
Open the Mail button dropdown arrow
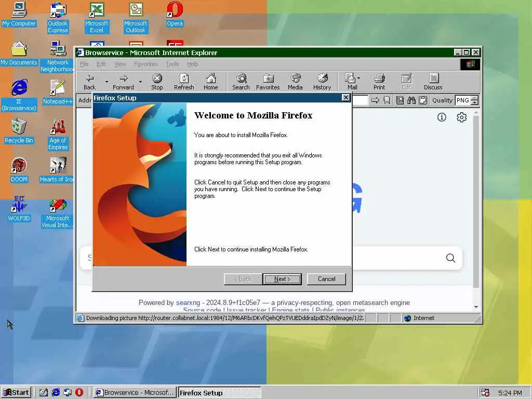359,78
